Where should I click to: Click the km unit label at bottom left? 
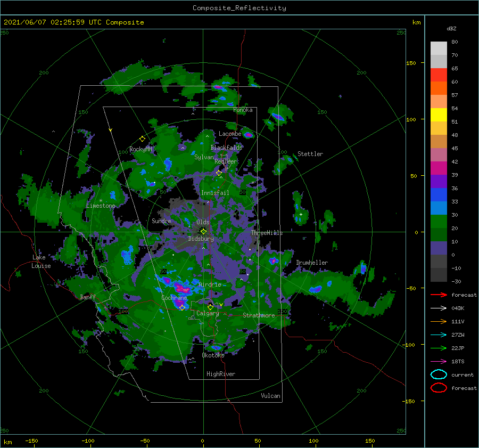(x=7, y=442)
